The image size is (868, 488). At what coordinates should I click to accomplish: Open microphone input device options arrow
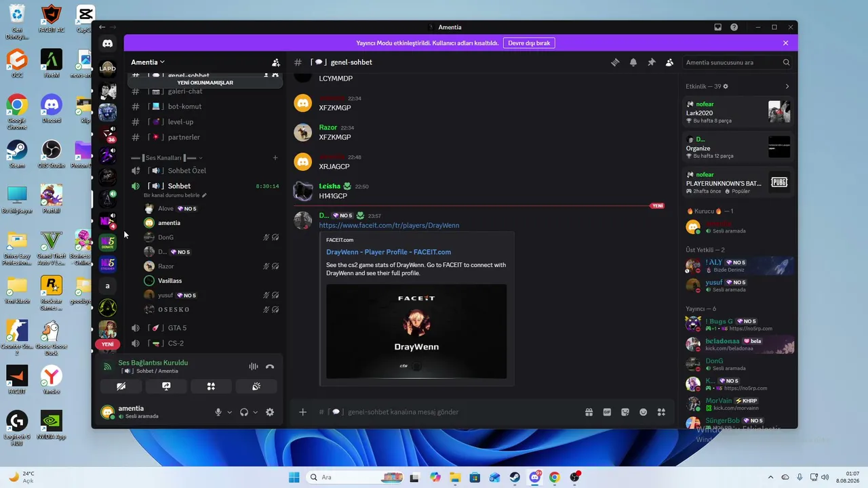(x=229, y=412)
